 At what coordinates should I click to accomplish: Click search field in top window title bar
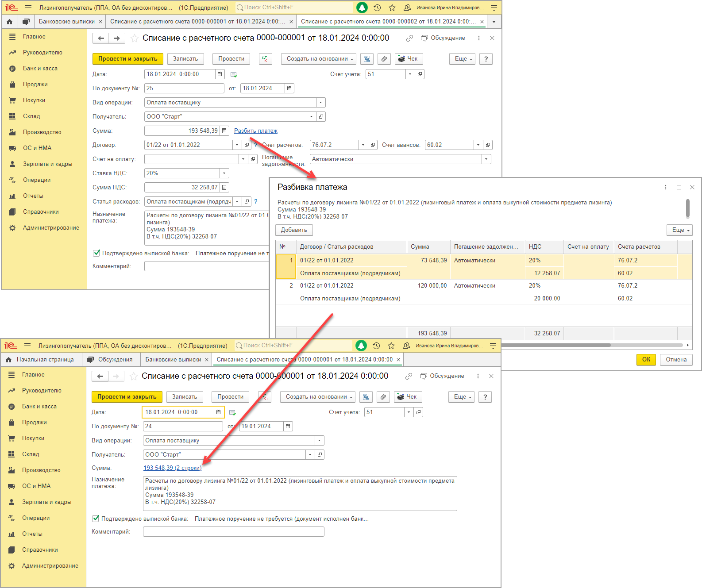point(294,8)
